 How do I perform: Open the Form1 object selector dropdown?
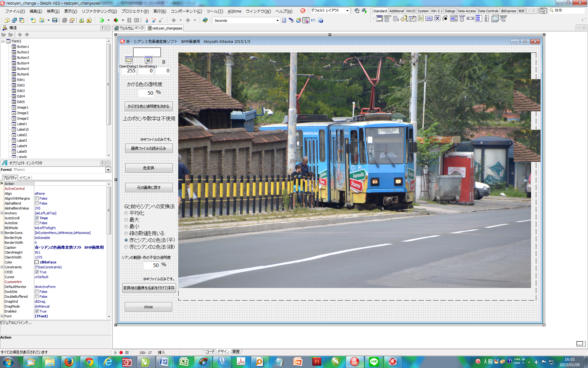tap(108, 170)
